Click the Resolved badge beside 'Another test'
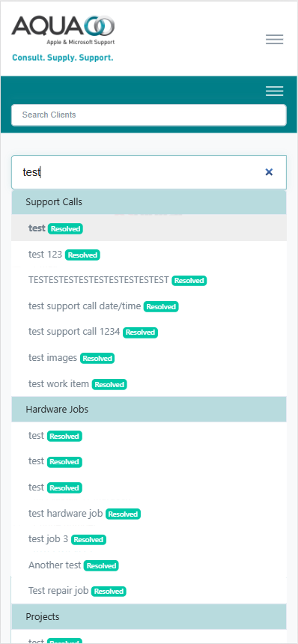The image size is (298, 644). (101, 566)
